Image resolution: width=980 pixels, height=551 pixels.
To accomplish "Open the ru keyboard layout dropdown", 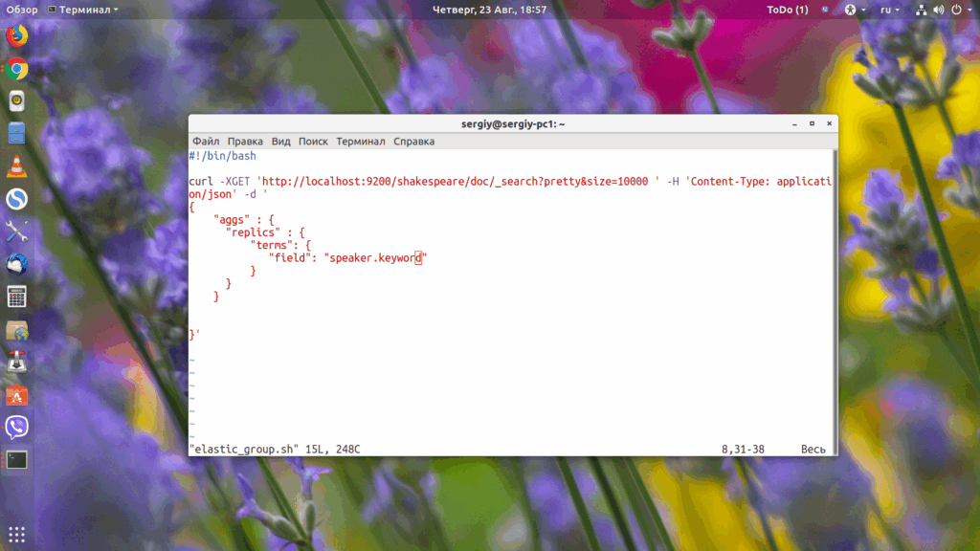I will [x=890, y=10].
